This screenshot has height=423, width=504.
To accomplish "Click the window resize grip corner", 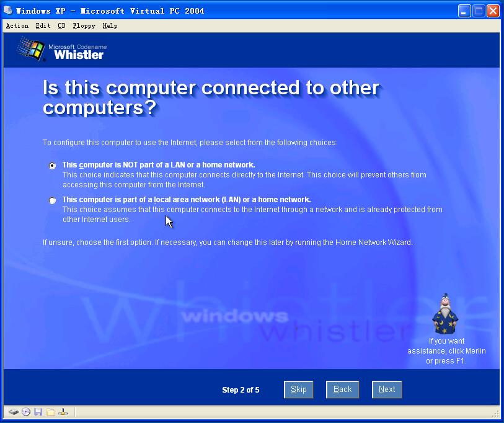I will [x=496, y=415].
